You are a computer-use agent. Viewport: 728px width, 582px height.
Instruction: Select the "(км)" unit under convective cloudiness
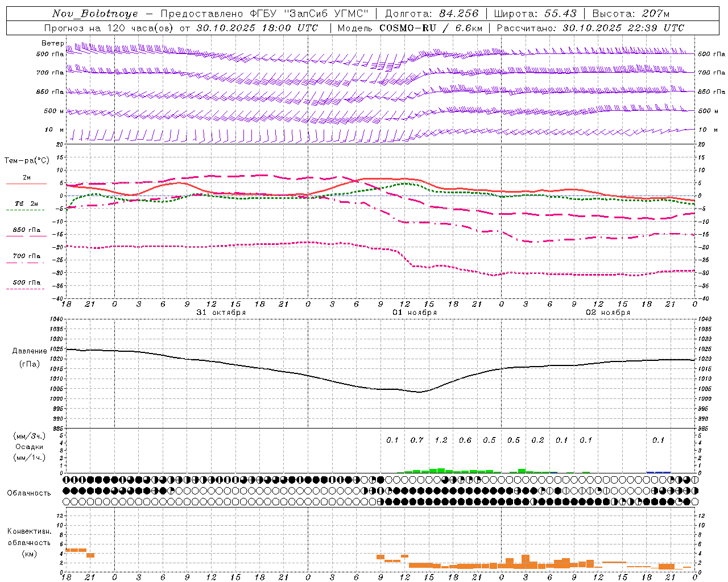[x=30, y=554]
